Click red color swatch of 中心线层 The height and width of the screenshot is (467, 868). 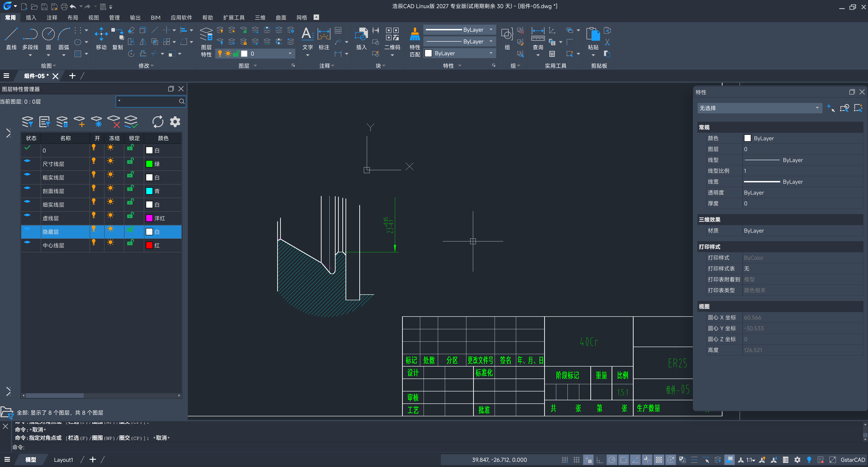(149, 245)
